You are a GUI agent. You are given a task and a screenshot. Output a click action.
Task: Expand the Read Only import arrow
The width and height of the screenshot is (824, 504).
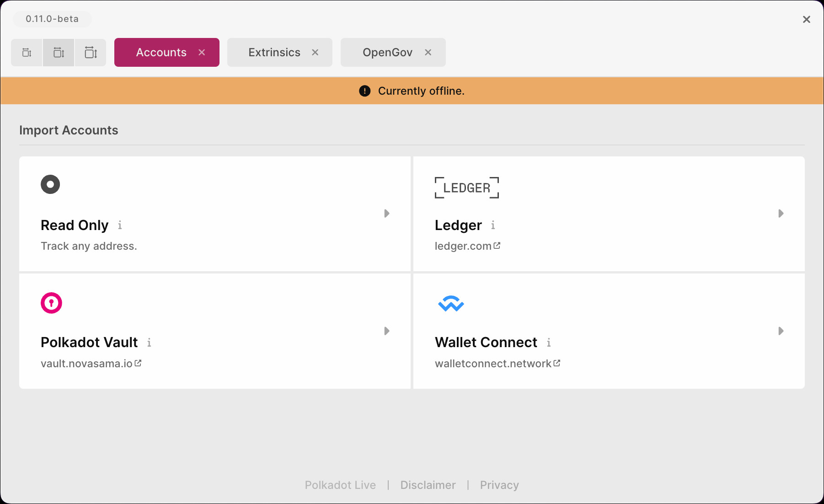coord(387,214)
